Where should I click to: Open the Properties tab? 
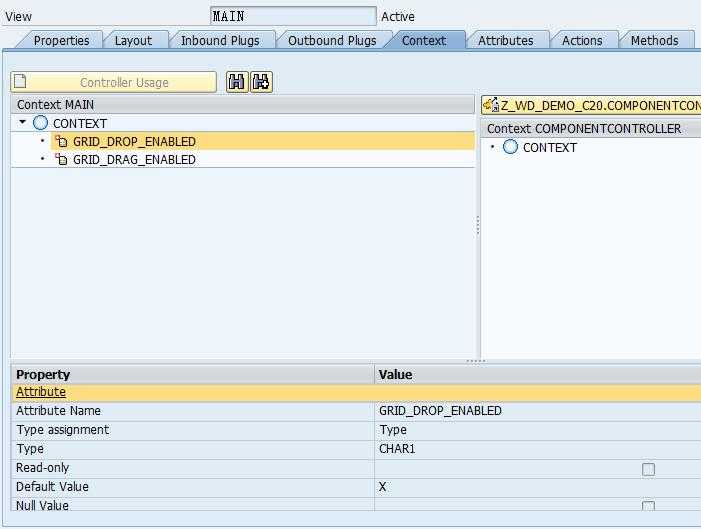click(x=61, y=40)
